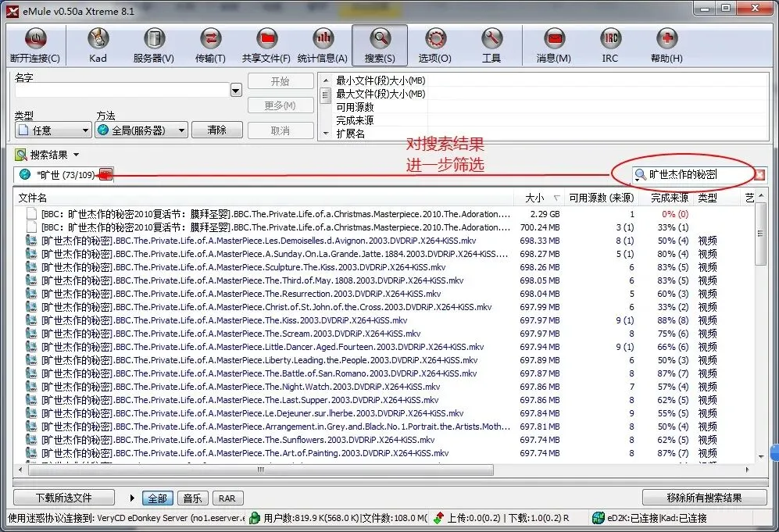Open the Options (选项) gear icon

coord(436,39)
